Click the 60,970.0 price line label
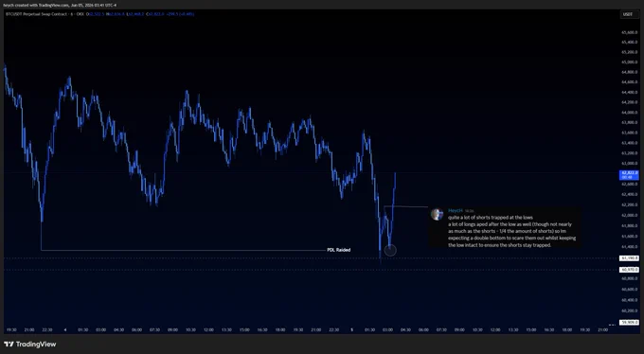The height and width of the screenshot is (354, 644). point(629,270)
